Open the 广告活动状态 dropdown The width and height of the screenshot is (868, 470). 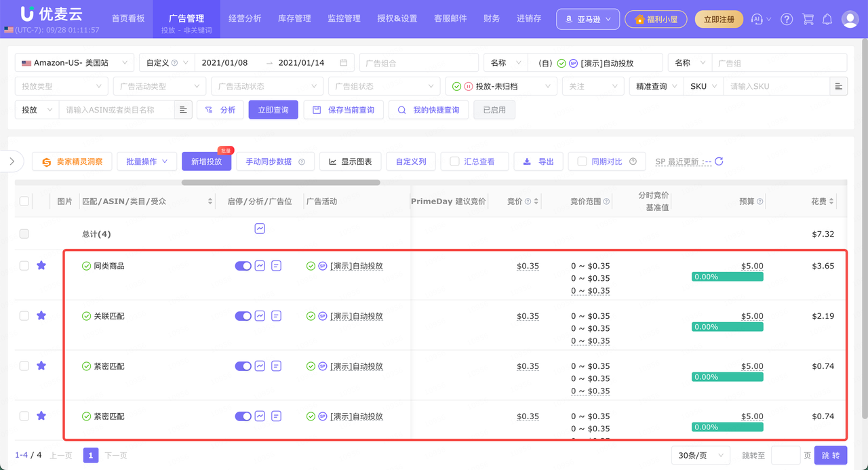[267, 86]
